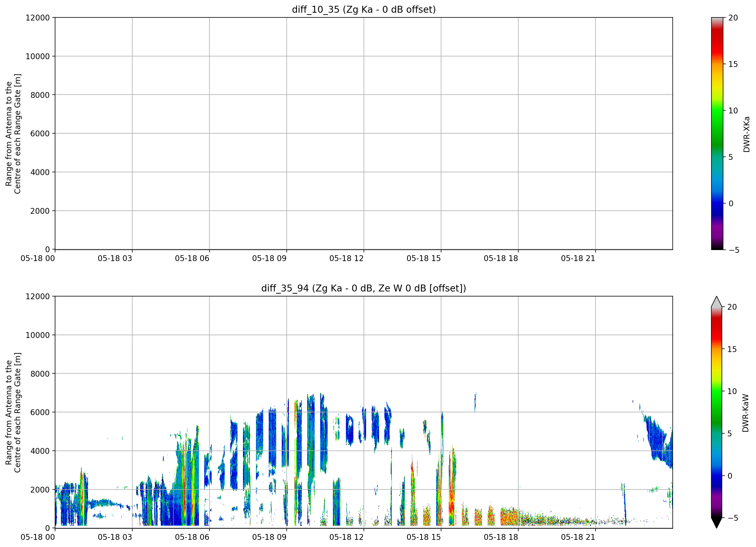This screenshot has width=756, height=547.
Task: Click the '05-18 06' x-tick under the diff_10_35 plot
Action: tap(192, 259)
